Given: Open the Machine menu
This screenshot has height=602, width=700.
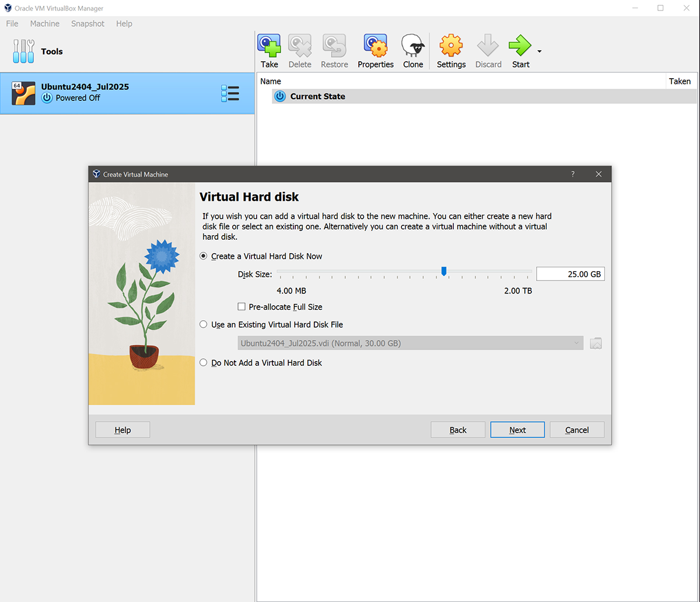Looking at the screenshot, I should click(45, 24).
